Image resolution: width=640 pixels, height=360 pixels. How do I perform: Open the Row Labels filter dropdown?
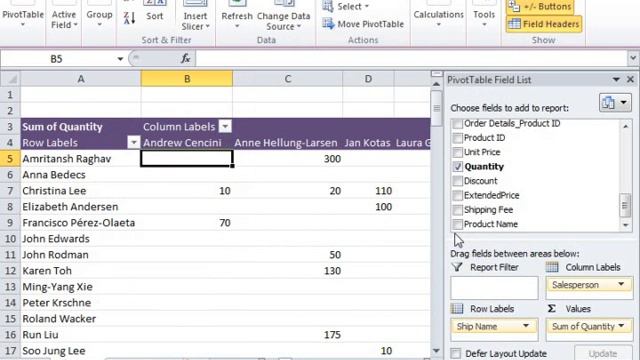pos(133,142)
